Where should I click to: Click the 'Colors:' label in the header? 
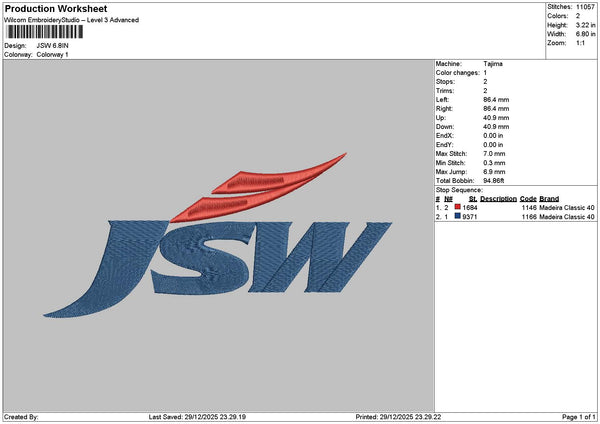tap(558, 16)
